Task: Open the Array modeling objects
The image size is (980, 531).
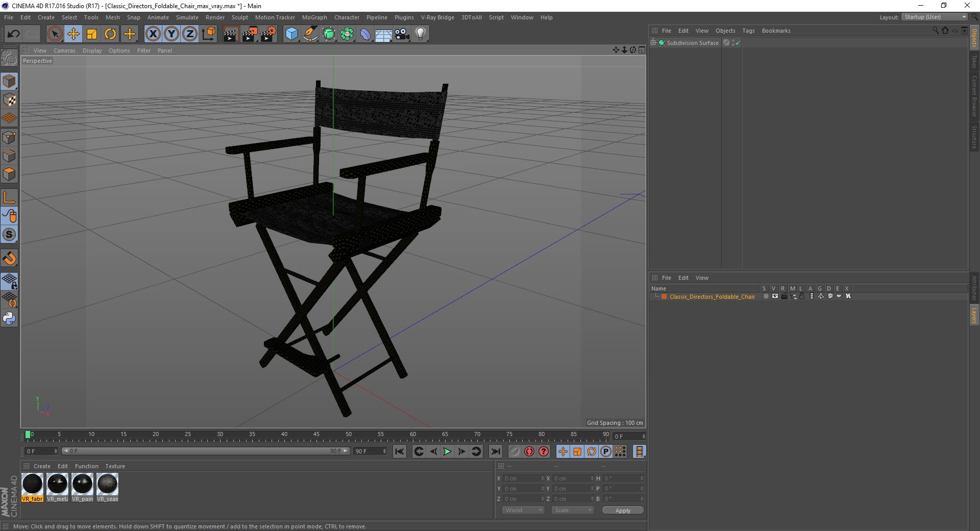Action: tap(347, 34)
